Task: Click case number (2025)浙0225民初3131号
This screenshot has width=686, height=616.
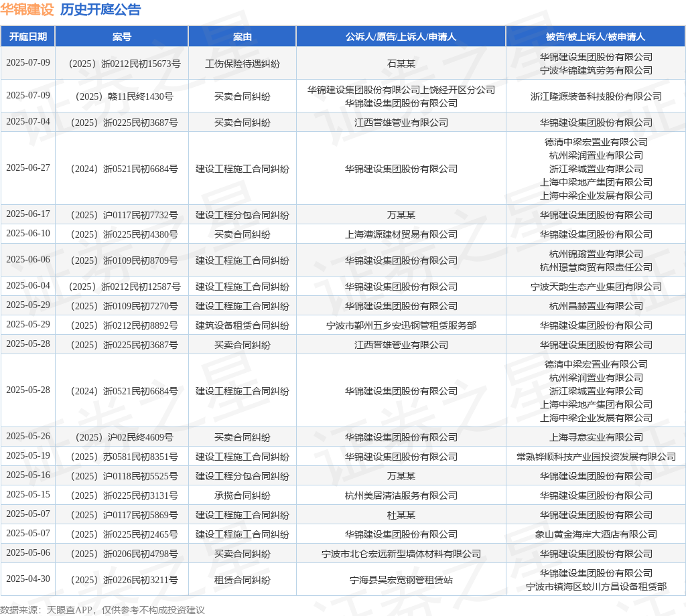Action: point(124,495)
